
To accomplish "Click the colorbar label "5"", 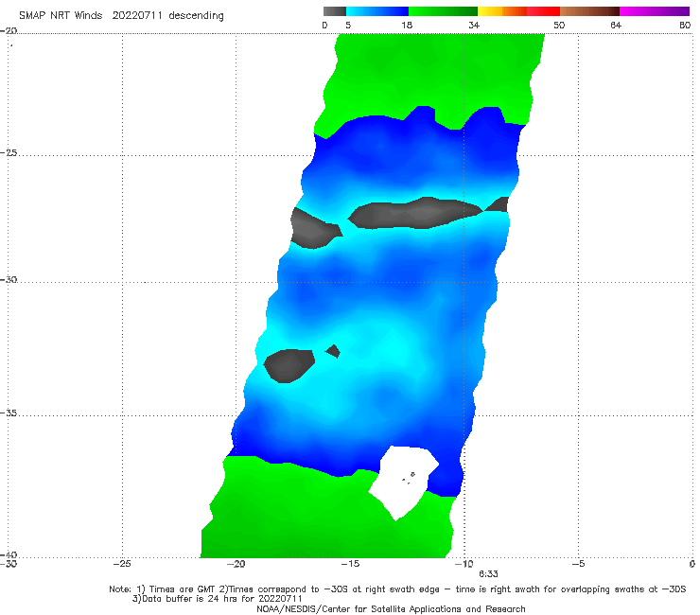I will (348, 26).
